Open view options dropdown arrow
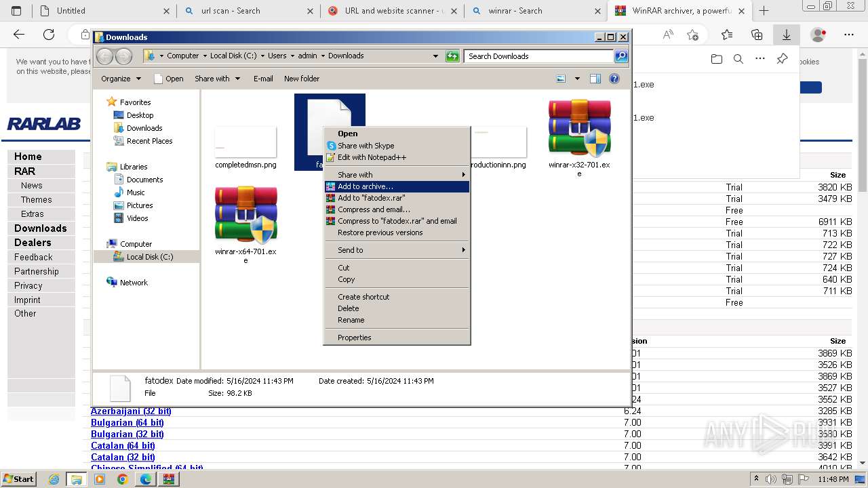This screenshot has height=488, width=868. click(x=577, y=79)
